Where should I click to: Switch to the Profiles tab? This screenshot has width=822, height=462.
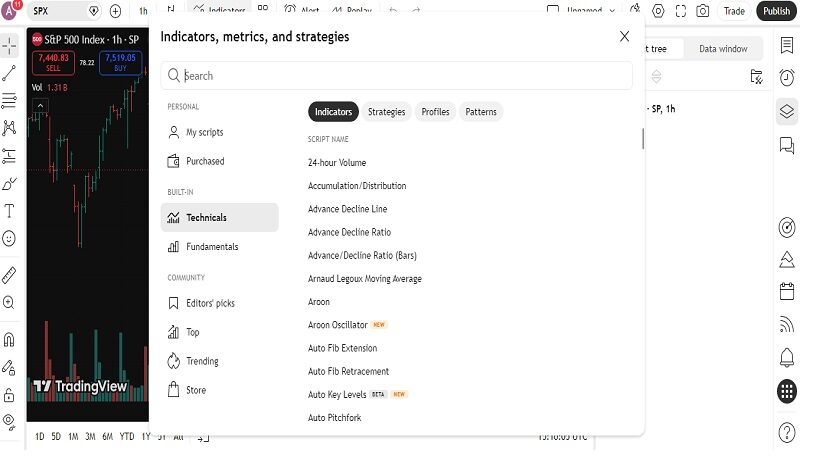click(x=435, y=112)
